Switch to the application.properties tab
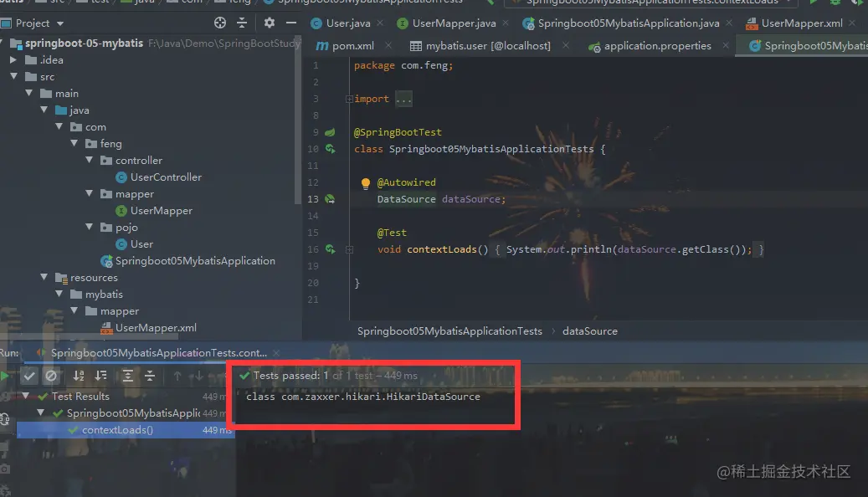Viewport: 868px width, 497px height. tap(657, 45)
